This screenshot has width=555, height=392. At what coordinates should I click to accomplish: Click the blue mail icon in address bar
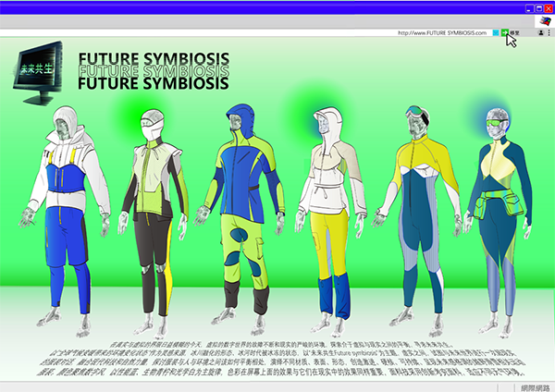coord(496,32)
